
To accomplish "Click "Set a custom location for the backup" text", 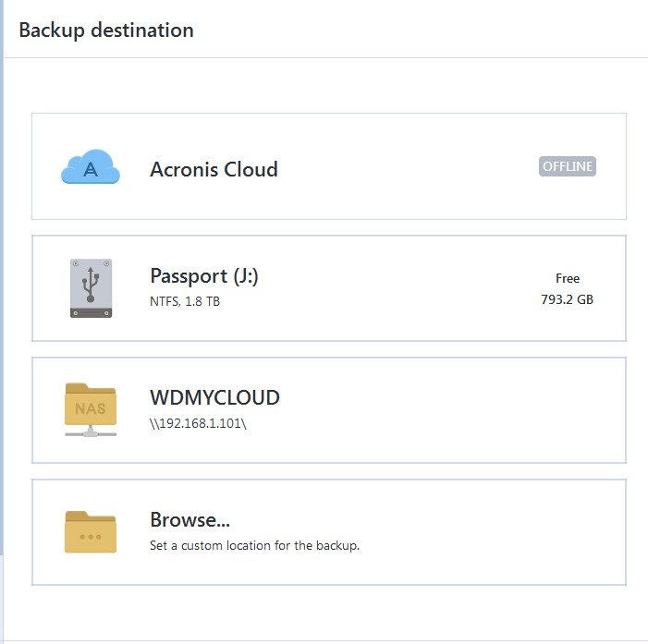I will coord(254,545).
